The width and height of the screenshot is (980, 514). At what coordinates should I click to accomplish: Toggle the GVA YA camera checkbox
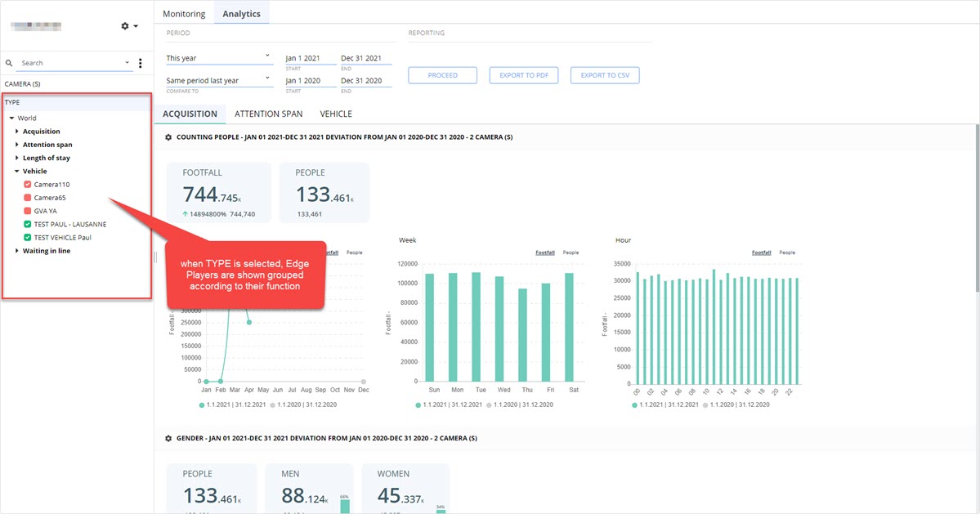click(28, 211)
